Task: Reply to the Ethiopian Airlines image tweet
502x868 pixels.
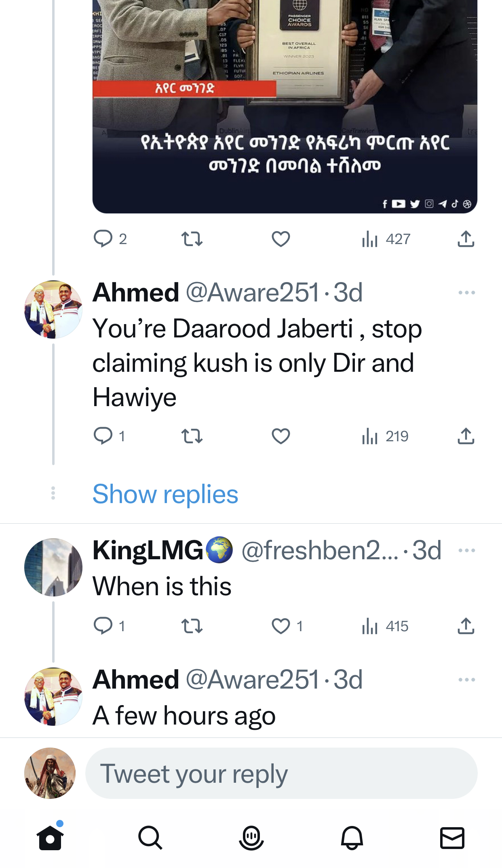Action: point(103,239)
